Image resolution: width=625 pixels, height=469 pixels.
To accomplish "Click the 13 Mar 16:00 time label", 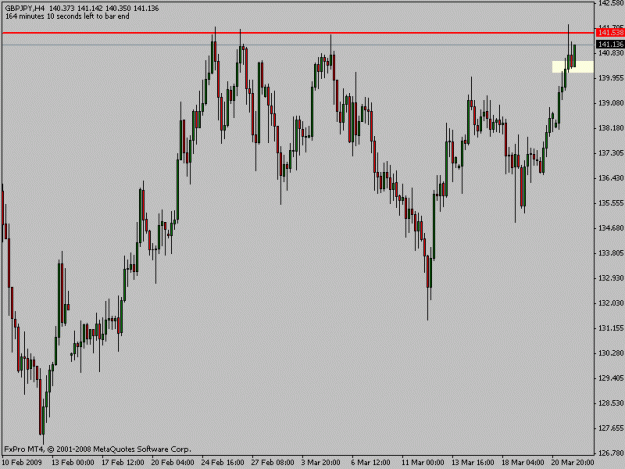I will coord(473,463).
